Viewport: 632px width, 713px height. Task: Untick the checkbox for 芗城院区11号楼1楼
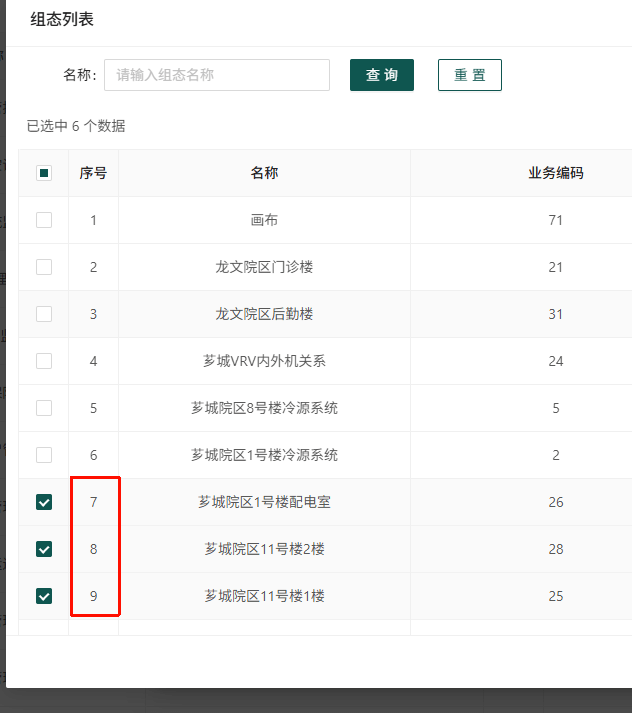click(x=44, y=596)
